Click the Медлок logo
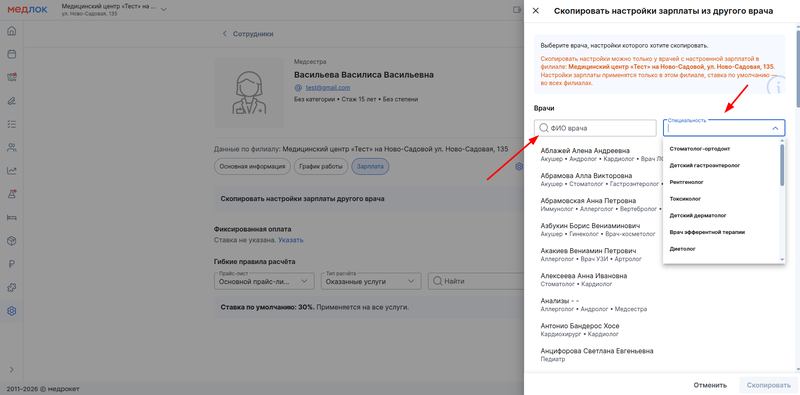800x395 pixels. (28, 9)
